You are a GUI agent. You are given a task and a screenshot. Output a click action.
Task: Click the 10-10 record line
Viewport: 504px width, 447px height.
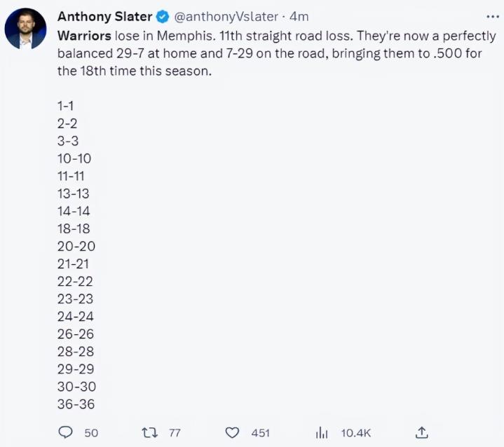74,158
